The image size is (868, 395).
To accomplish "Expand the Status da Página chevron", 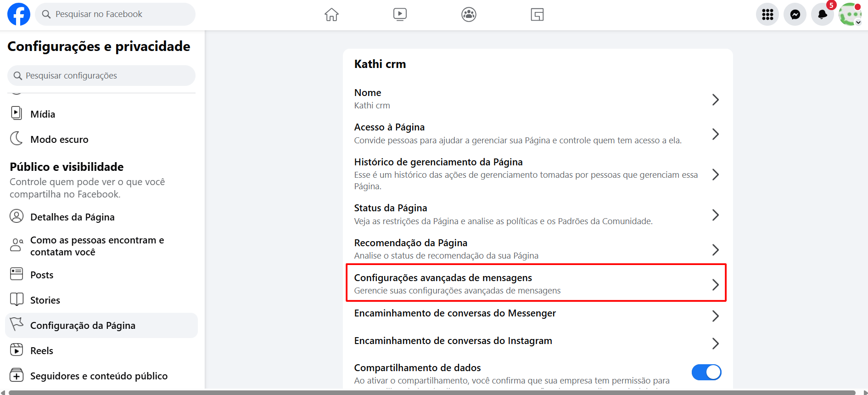I will 715,215.
